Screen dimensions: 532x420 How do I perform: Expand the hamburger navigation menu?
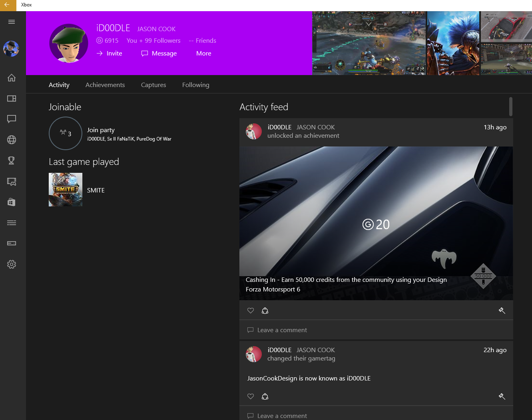(12, 22)
